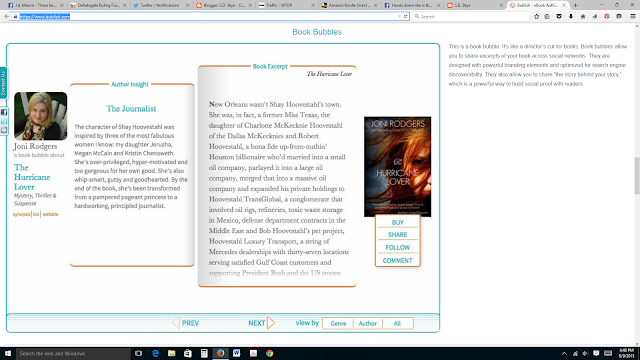Open a new tab with plus button
The height and width of the screenshot is (360, 640).
[576, 5]
